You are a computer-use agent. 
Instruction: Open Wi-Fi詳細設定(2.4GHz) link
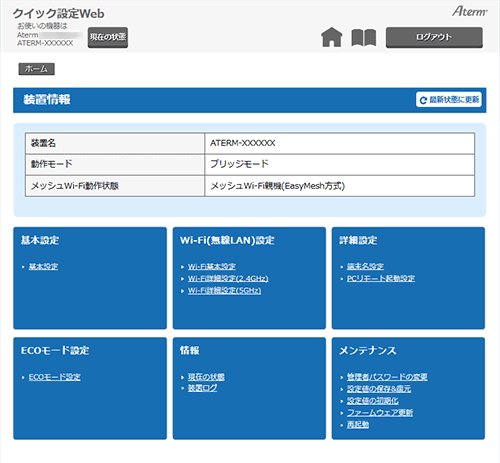point(228,279)
